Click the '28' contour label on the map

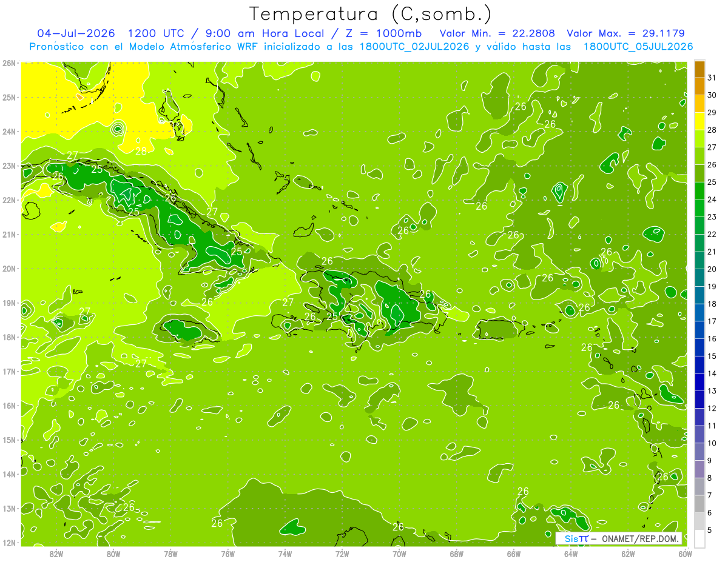pos(141,152)
